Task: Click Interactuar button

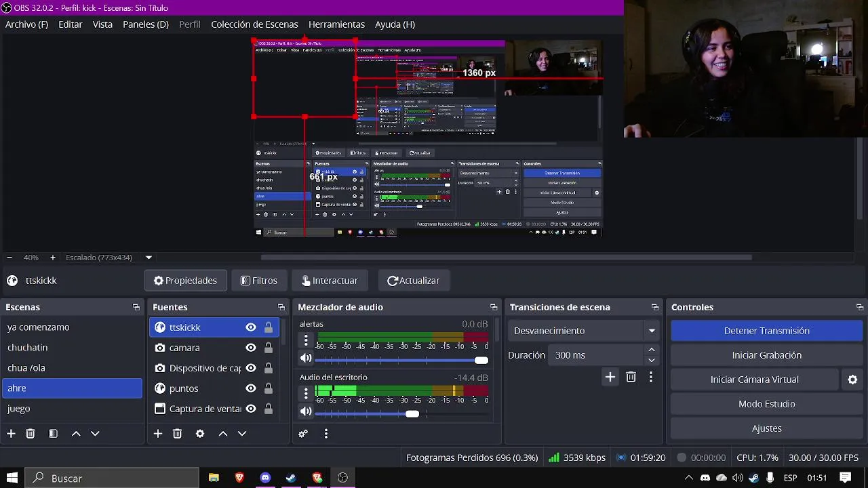Action: point(329,281)
